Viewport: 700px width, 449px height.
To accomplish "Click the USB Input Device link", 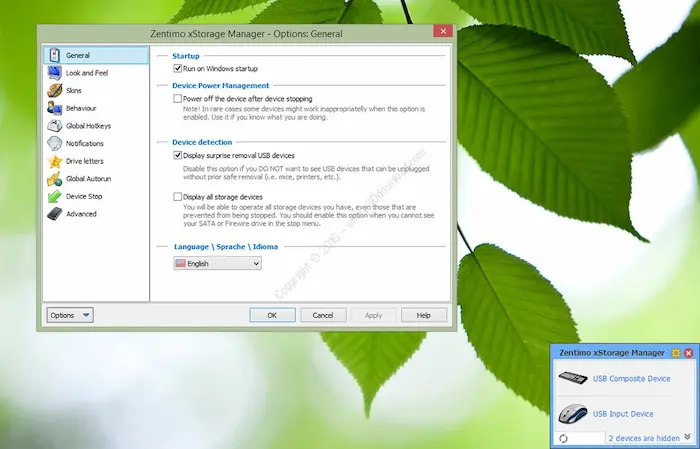I will click(x=623, y=414).
